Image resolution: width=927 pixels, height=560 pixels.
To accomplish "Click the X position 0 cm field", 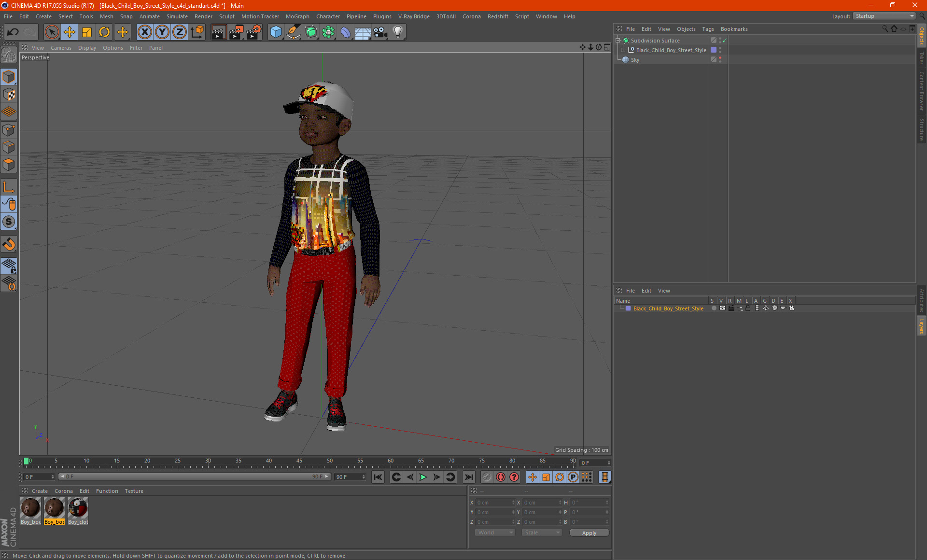I will click(x=494, y=503).
